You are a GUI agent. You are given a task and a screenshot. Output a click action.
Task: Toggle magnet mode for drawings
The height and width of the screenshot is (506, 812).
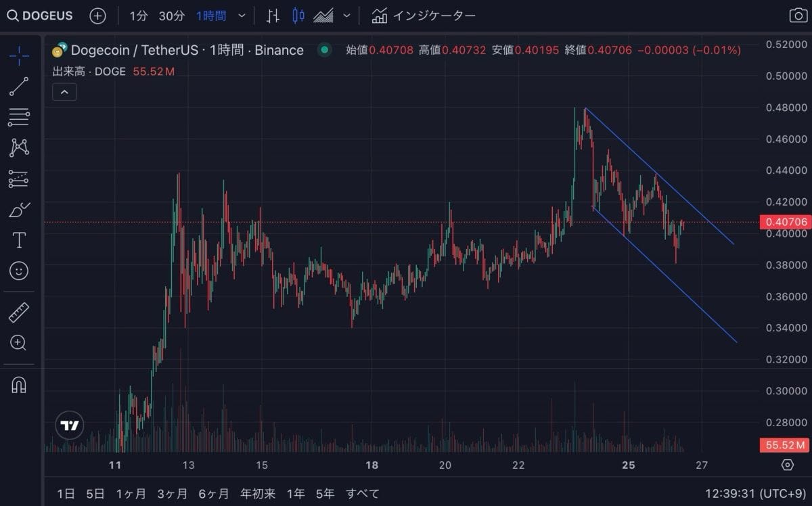[19, 385]
